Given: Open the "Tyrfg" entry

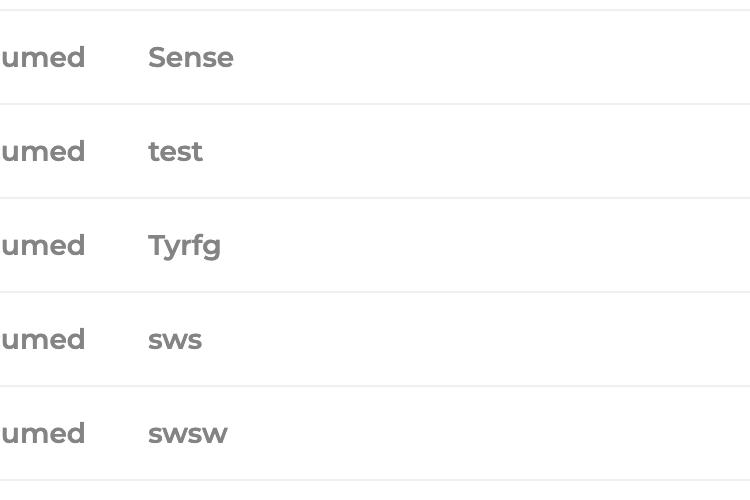Looking at the screenshot, I should coord(184,246).
